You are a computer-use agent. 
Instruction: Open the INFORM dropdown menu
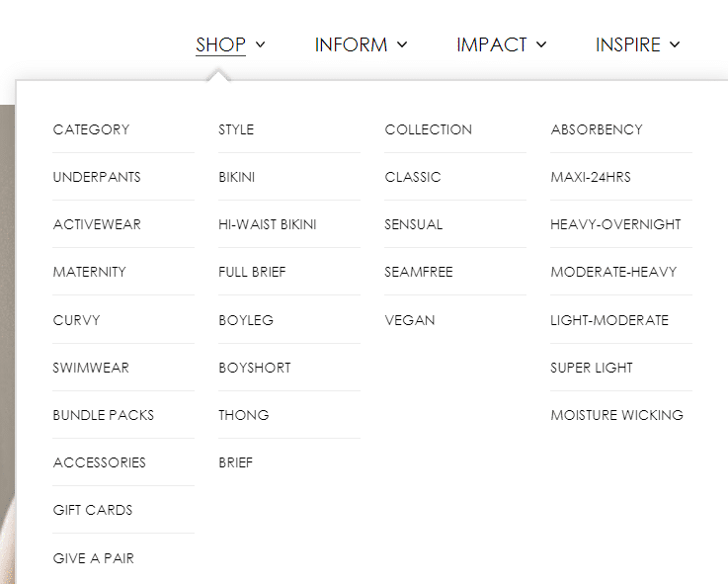point(361,44)
